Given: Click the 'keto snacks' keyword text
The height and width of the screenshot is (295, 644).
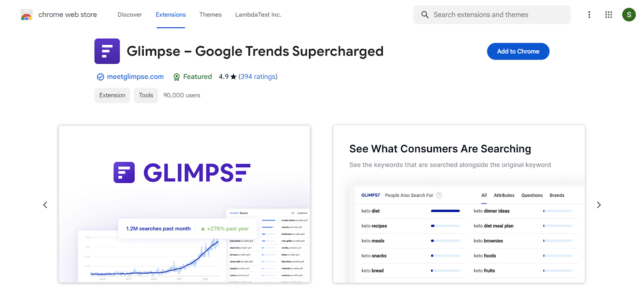Looking at the screenshot, I should coord(374,256).
